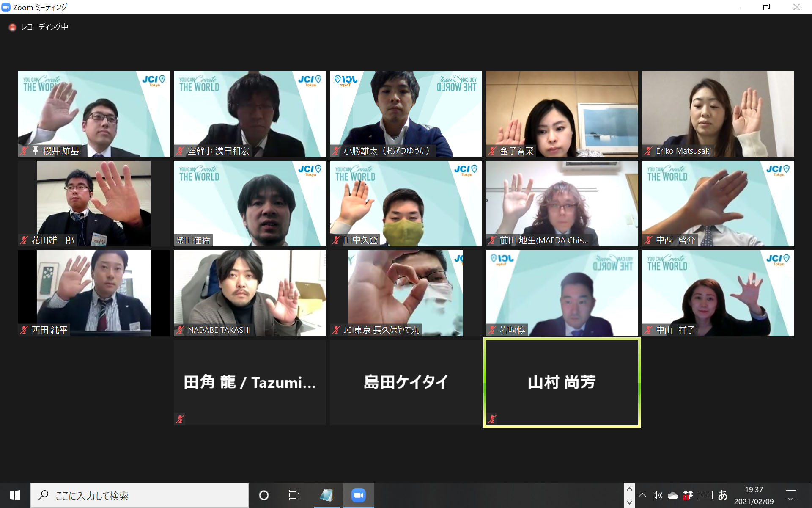The width and height of the screenshot is (812, 508).
Task: Click the pin icon on the 櫻井 雄基 tile
Action: pos(36,150)
